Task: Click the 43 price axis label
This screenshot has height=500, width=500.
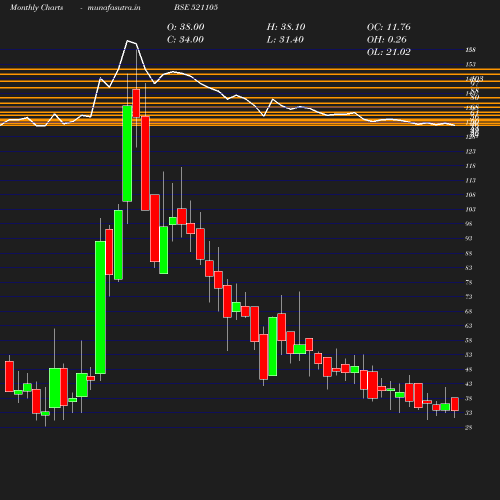Action: (x=469, y=384)
